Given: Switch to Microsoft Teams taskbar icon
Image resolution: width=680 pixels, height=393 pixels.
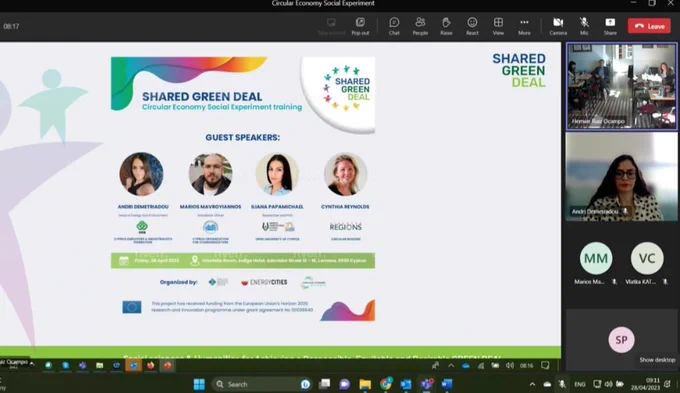Looking at the screenshot, I should coord(427,384).
